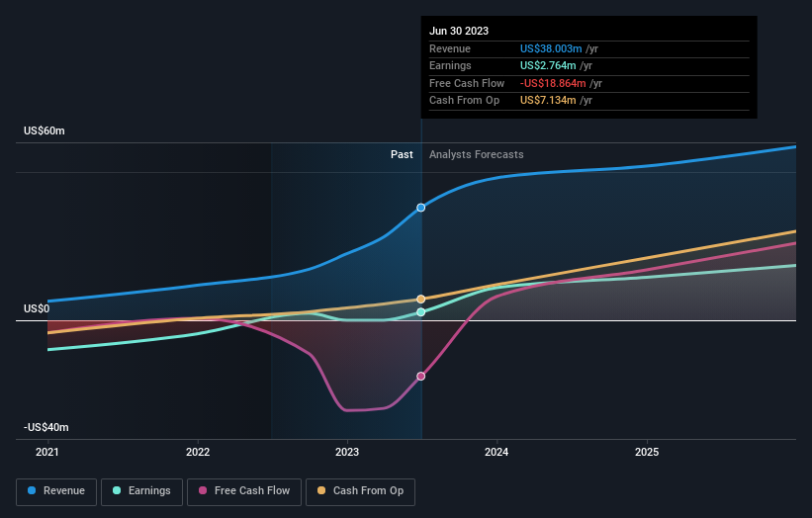
Task: Click the 2023 x-axis label
Action: pyautogui.click(x=347, y=453)
